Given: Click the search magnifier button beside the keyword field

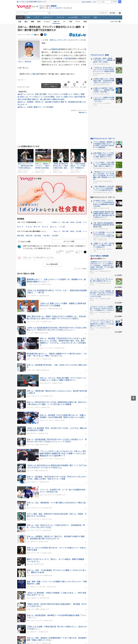Looking at the screenshot, I should (50, 13).
